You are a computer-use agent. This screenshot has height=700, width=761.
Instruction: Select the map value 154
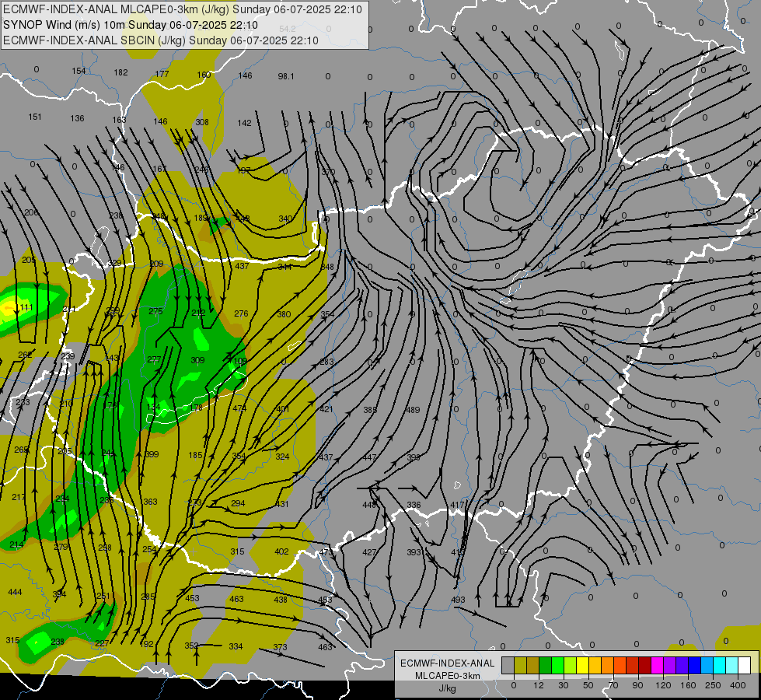click(x=79, y=71)
